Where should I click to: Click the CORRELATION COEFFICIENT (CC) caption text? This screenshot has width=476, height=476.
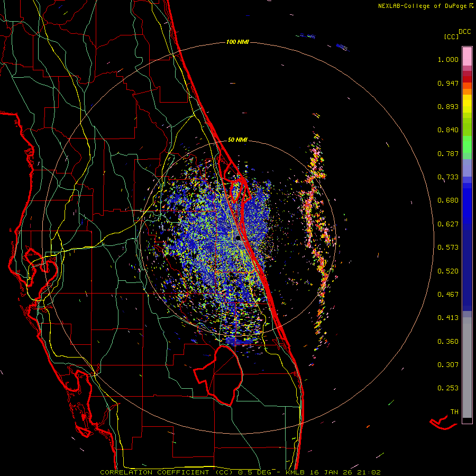coord(167,472)
